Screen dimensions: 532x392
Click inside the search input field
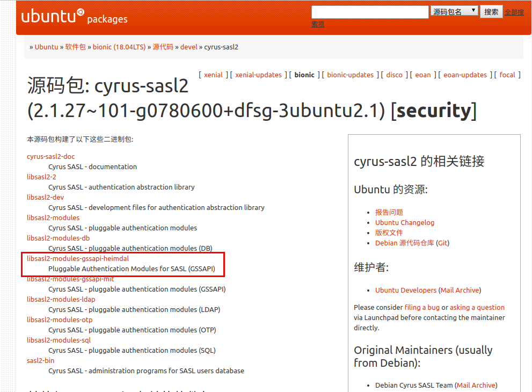[369, 11]
